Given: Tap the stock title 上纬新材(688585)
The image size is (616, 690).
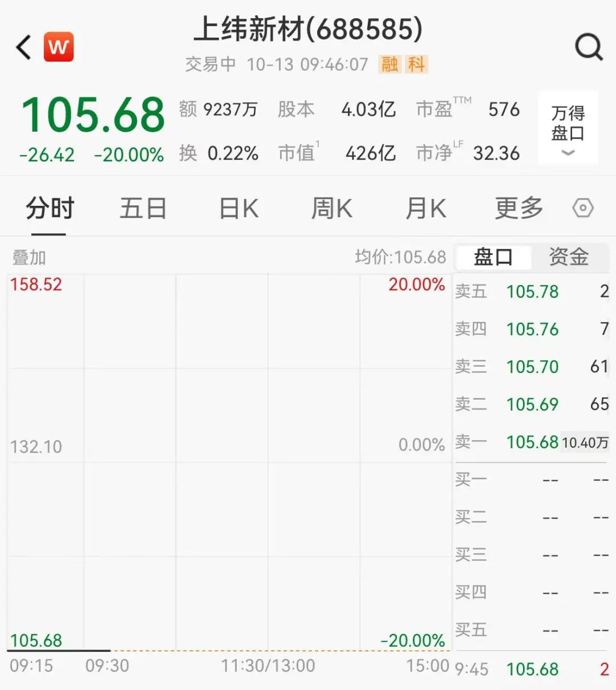Looking at the screenshot, I should click(308, 30).
